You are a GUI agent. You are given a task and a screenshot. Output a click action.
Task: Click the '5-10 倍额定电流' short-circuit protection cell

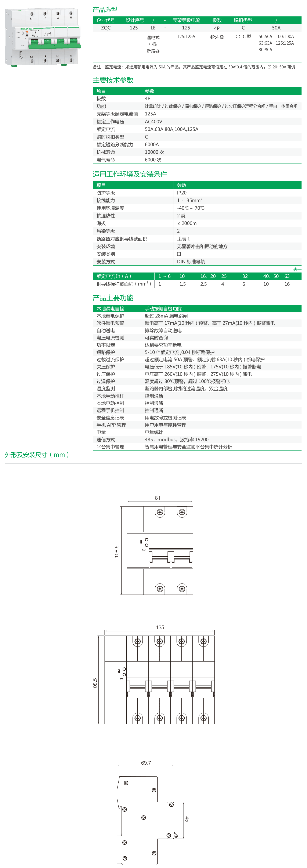click(180, 352)
